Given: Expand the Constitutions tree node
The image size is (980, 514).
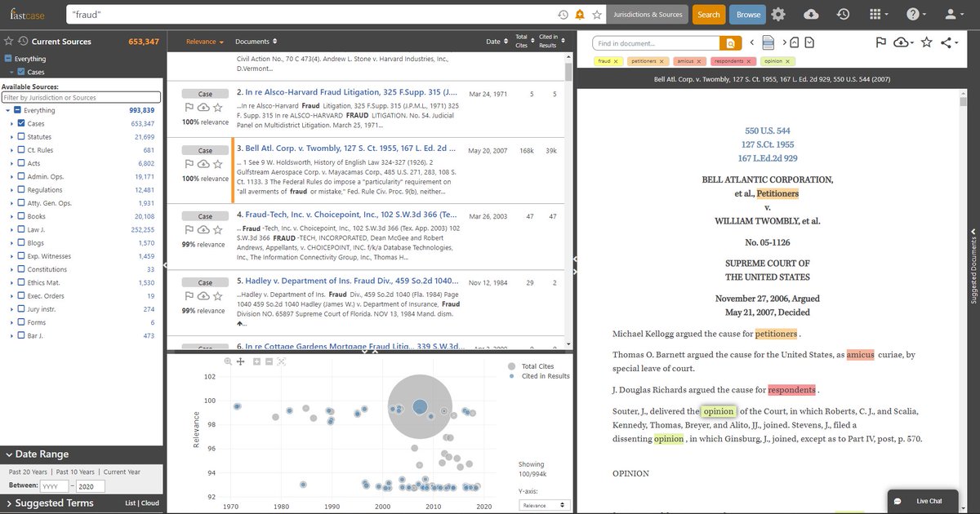Looking at the screenshot, I should click(12, 269).
